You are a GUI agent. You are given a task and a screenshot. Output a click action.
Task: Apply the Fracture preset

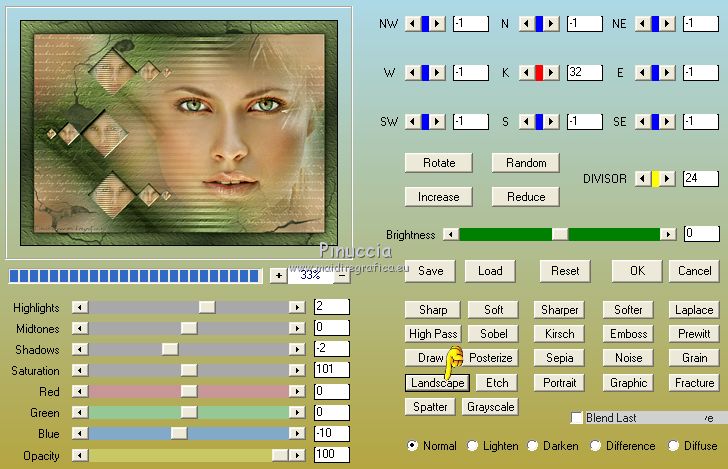coord(694,383)
